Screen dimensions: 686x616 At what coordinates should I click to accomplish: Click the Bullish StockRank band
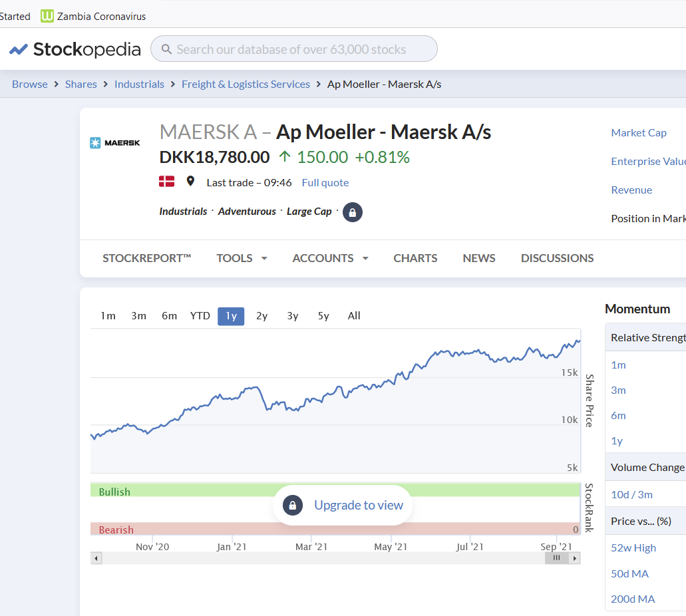coord(335,490)
